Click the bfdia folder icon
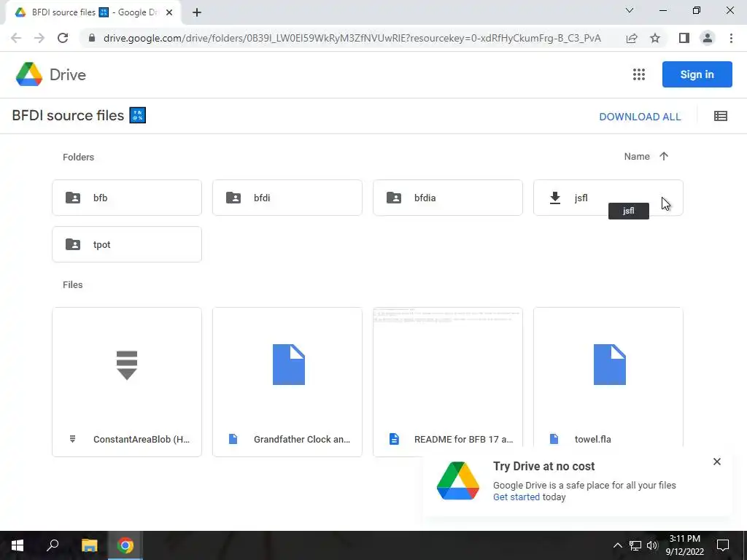Image resolution: width=747 pixels, height=560 pixels. [x=394, y=198]
